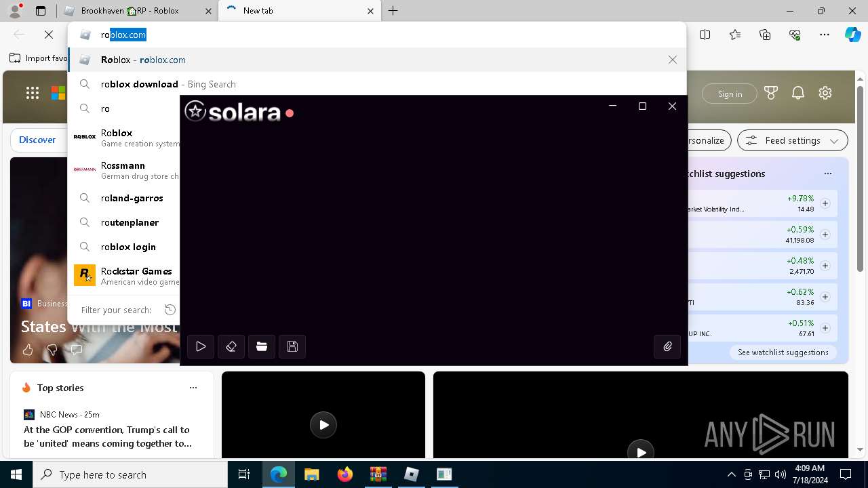Play the right-hand video card

click(x=641, y=451)
